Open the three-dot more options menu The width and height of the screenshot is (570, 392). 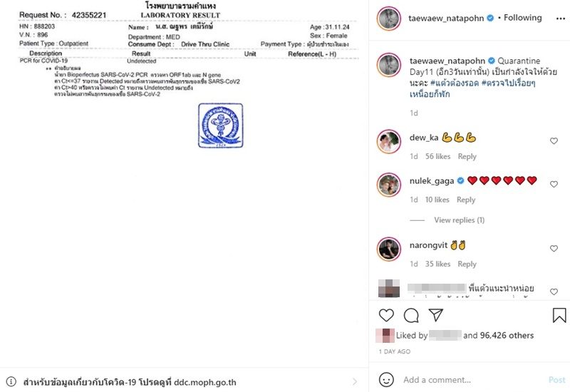(x=561, y=19)
